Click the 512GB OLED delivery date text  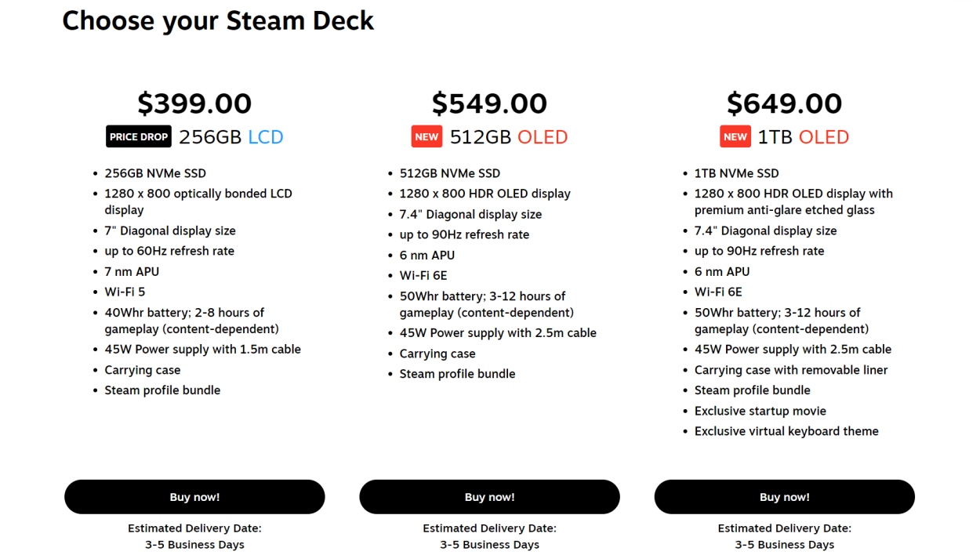coord(489,536)
